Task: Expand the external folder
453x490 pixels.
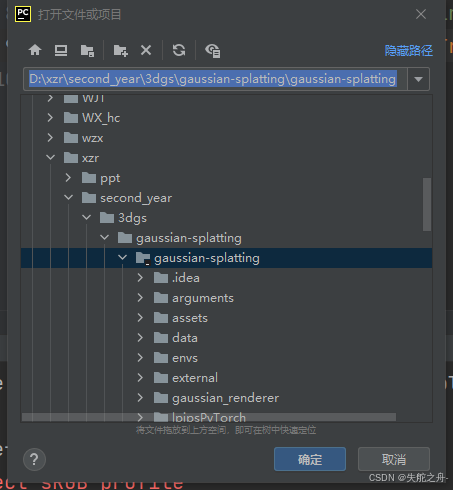Action: click(140, 378)
